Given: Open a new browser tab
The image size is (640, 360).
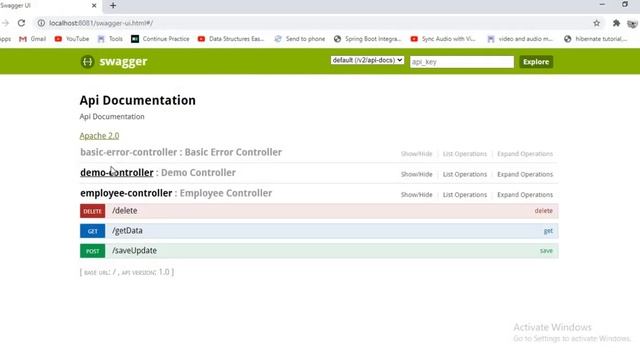Looking at the screenshot, I should point(113,5).
